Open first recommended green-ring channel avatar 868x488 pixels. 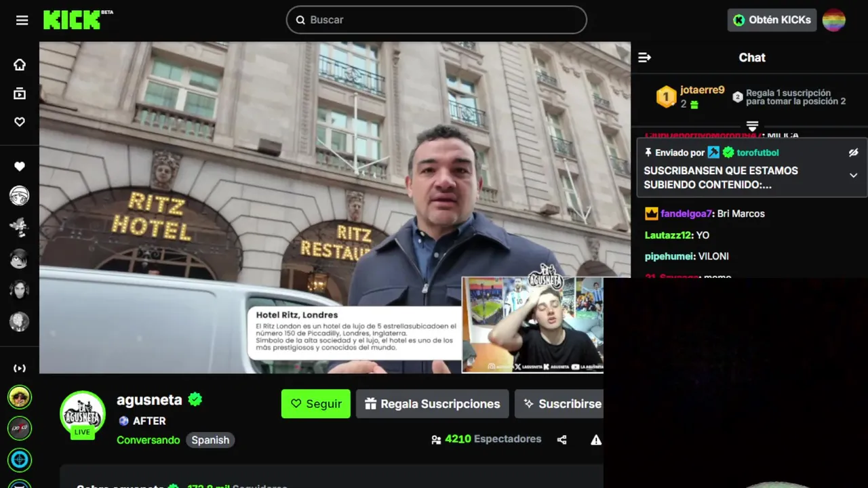click(x=20, y=397)
